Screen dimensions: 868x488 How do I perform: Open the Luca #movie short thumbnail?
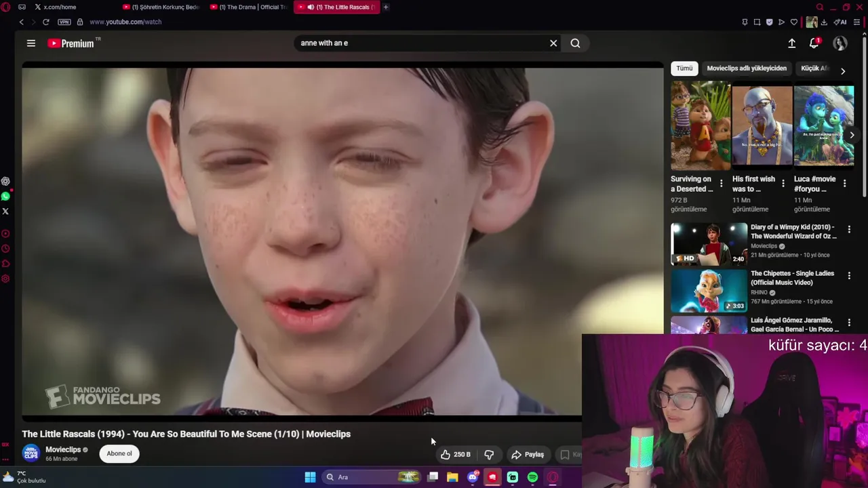(824, 125)
